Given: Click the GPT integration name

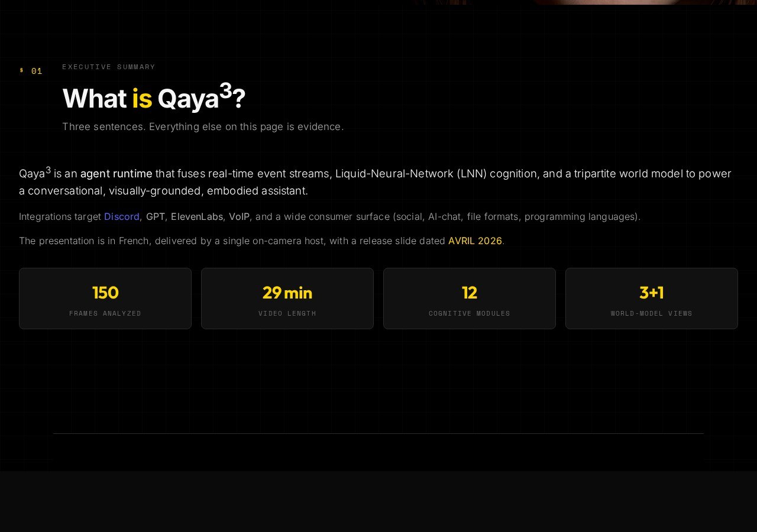Looking at the screenshot, I should tap(156, 216).
